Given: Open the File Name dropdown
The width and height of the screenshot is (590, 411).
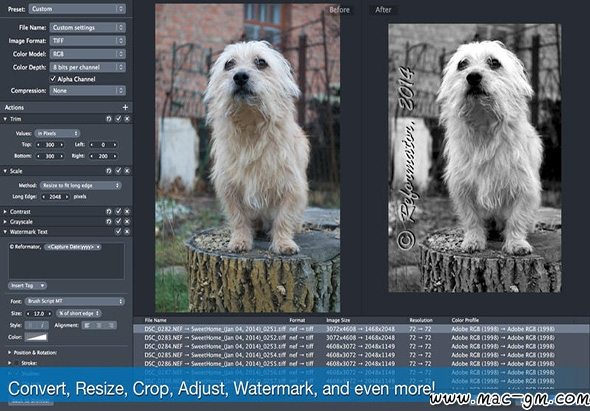Looking at the screenshot, I should [88, 27].
